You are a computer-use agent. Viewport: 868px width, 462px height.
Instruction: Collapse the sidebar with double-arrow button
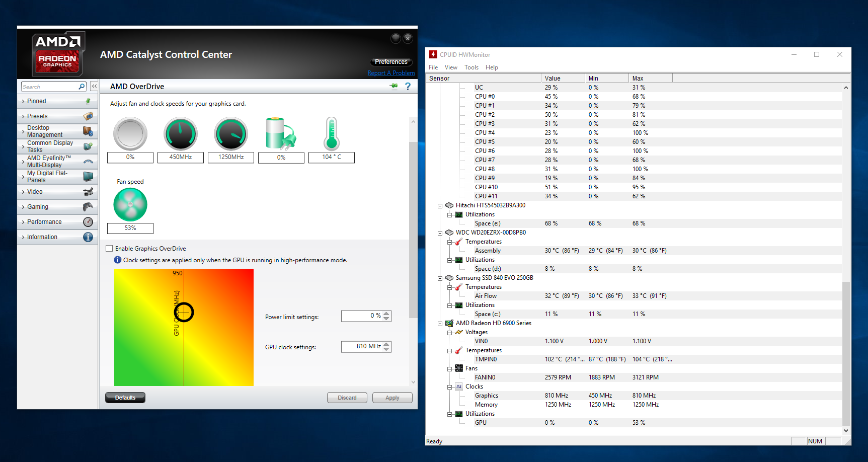[x=94, y=87]
